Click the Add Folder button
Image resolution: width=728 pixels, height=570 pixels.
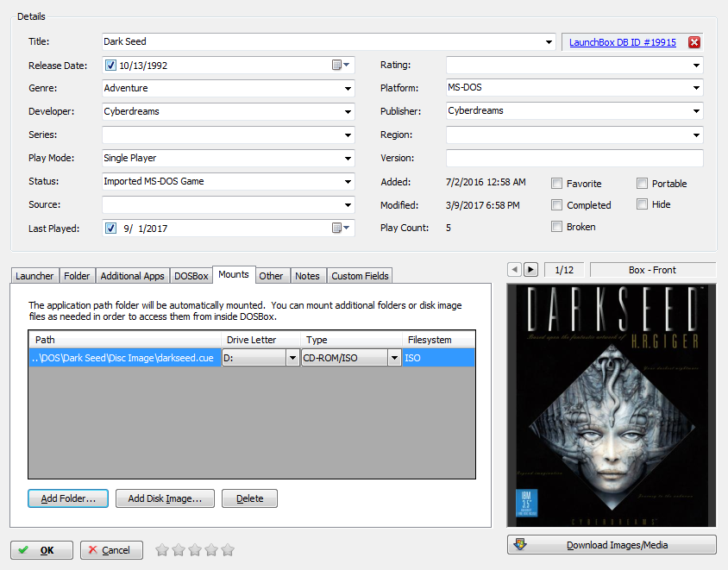pos(68,498)
